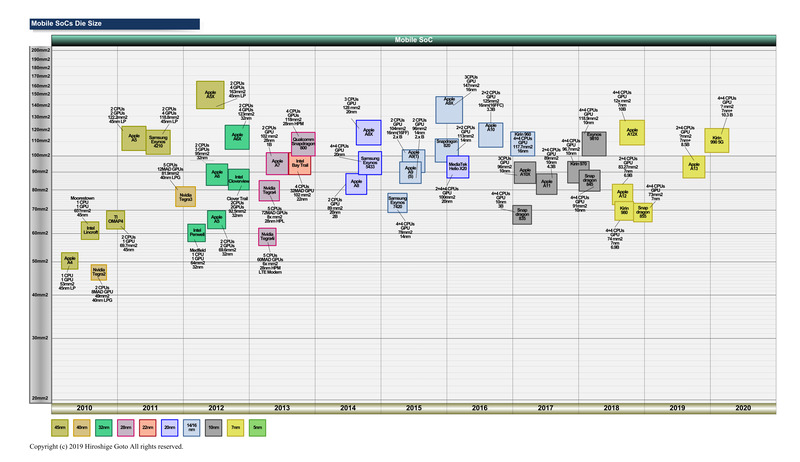Select the Nvidia Tegra4i chip box

tap(267, 237)
